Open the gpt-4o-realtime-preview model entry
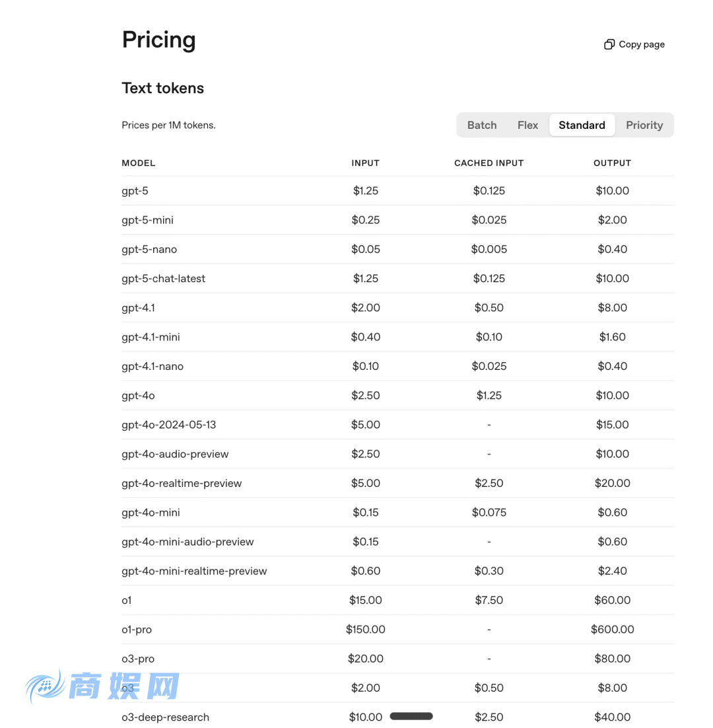713x728 pixels. tap(182, 483)
